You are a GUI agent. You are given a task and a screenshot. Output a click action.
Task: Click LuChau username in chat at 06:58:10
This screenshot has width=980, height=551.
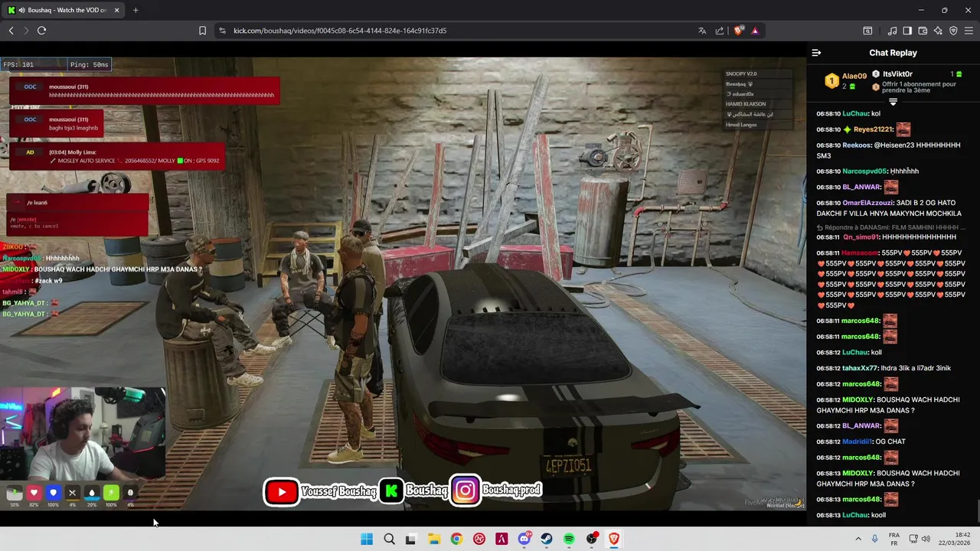tap(855, 113)
